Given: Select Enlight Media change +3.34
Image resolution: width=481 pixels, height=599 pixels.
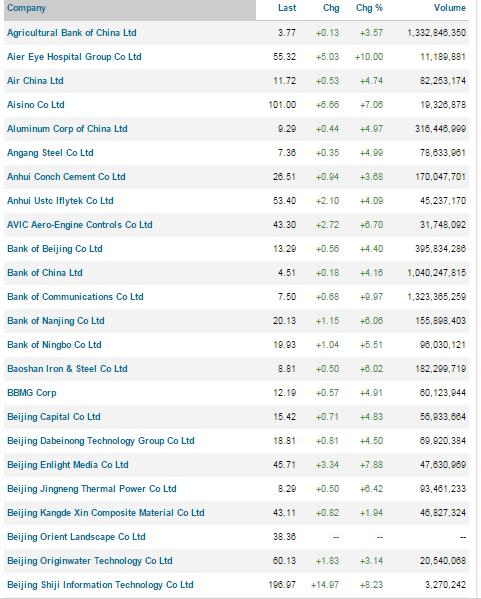Looking at the screenshot, I should click(327, 465).
